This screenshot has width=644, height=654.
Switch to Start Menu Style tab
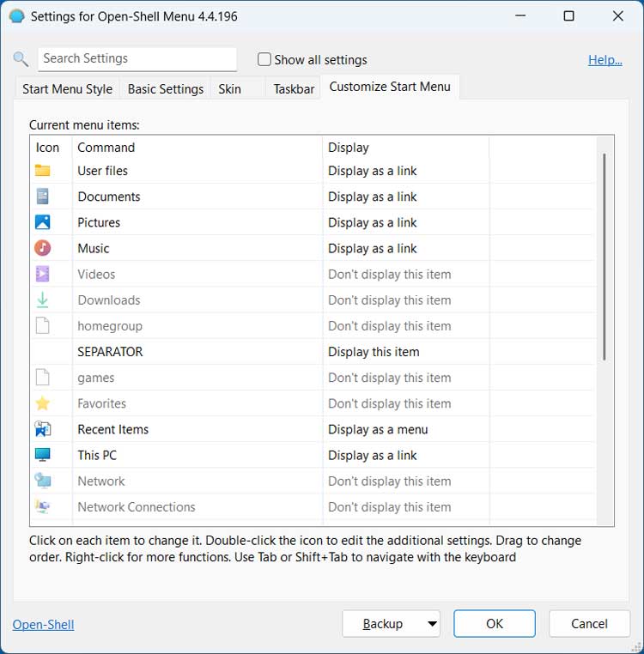(68, 89)
